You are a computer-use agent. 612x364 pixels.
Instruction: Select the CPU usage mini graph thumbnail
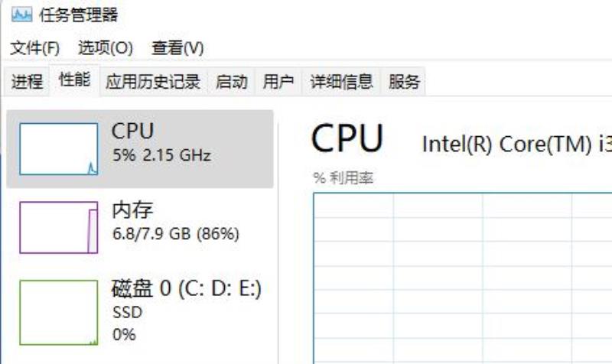point(59,149)
